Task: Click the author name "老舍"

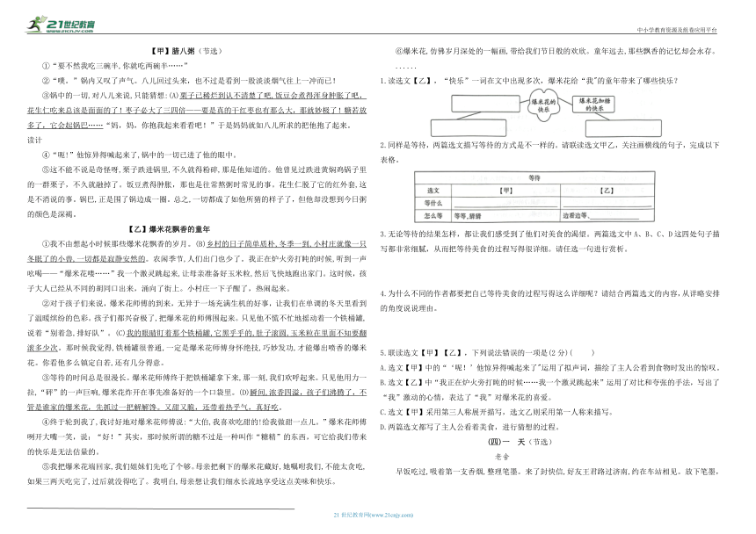Action: tap(502, 457)
